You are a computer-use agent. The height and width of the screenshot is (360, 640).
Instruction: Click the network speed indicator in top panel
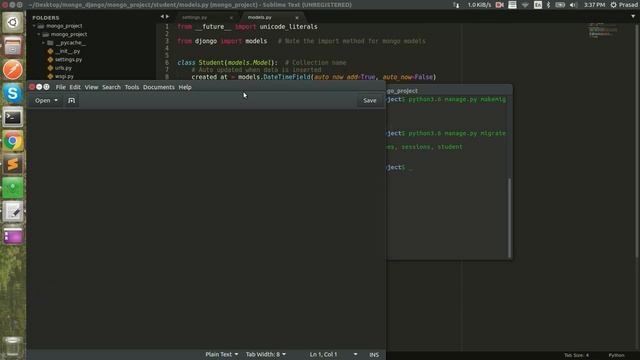coord(479,5)
